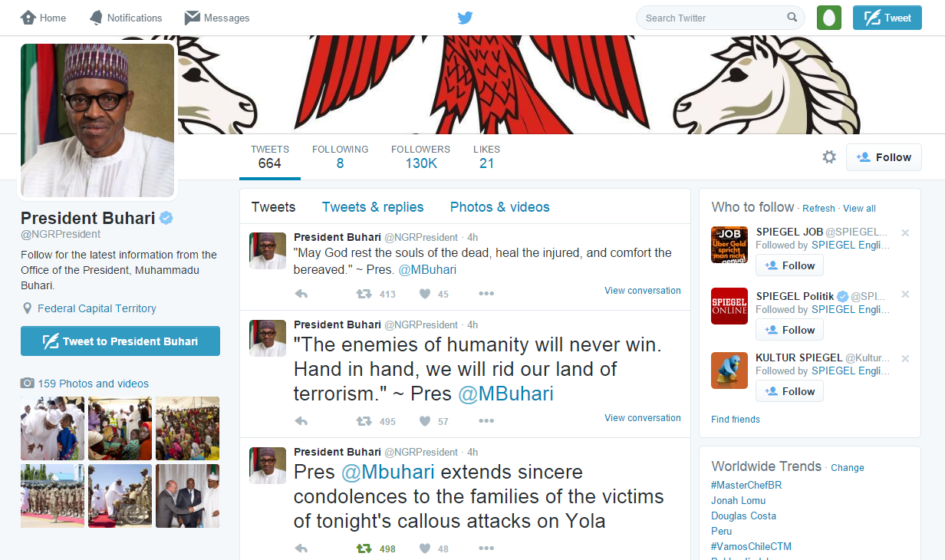Open Messages envelope in the top bar
Image resolution: width=945 pixels, height=560 pixels.
click(193, 18)
